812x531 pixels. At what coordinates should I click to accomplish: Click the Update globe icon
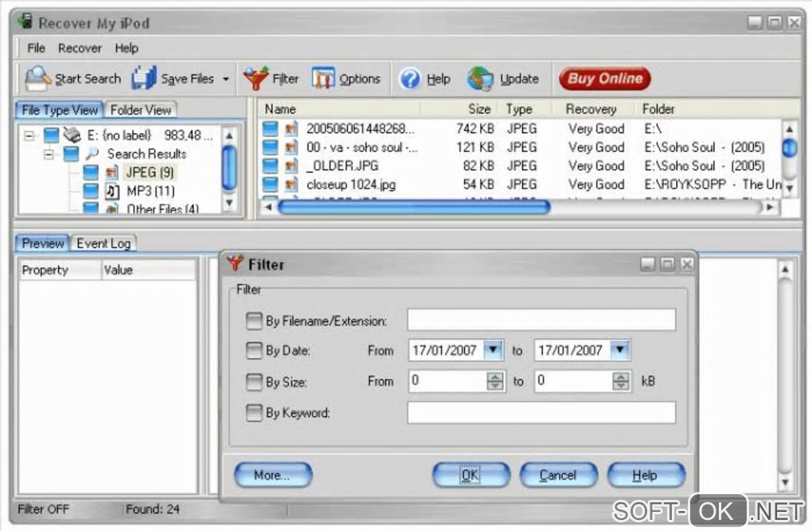480,79
